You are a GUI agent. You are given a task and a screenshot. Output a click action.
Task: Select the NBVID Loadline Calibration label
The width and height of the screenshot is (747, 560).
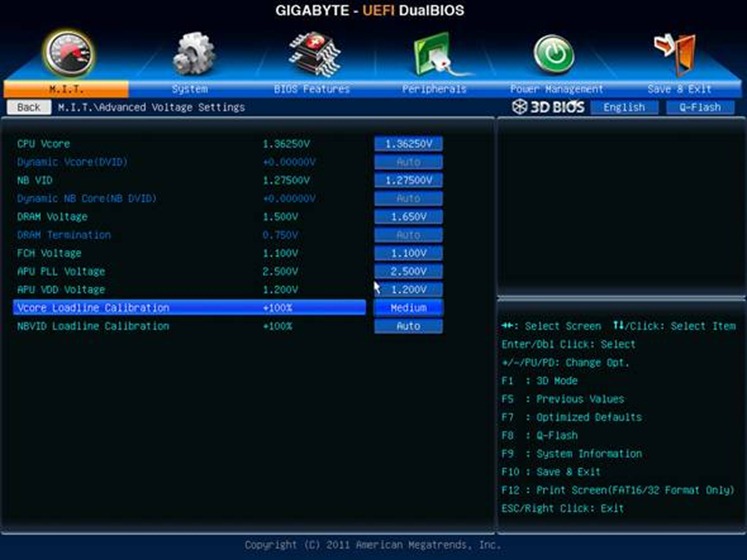click(x=93, y=326)
